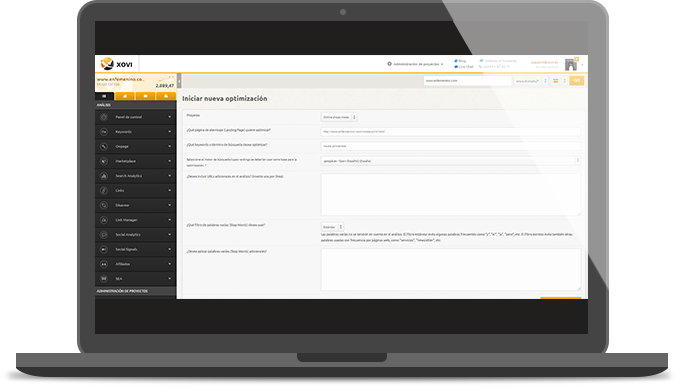This screenshot has width=678, height=387.
Task: Click the sidebar collapse arrow handle
Action: tap(179, 81)
